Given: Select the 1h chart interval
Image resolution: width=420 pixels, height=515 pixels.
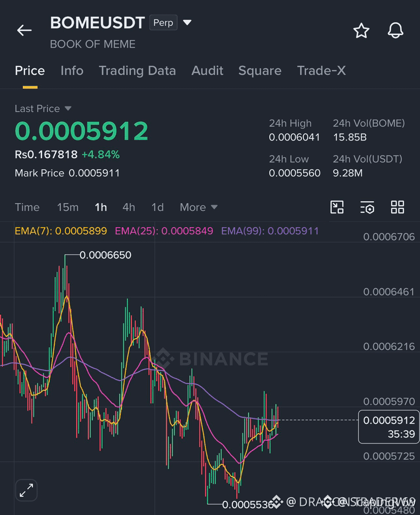Looking at the screenshot, I should (x=101, y=207).
